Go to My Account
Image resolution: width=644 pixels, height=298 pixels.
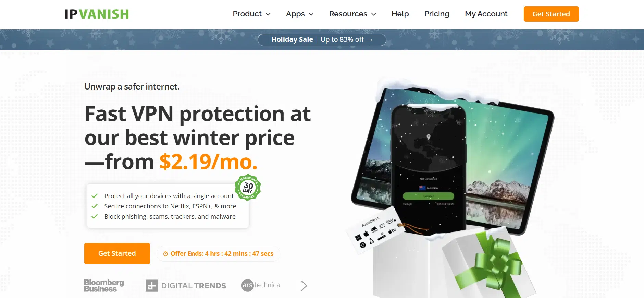pos(486,14)
